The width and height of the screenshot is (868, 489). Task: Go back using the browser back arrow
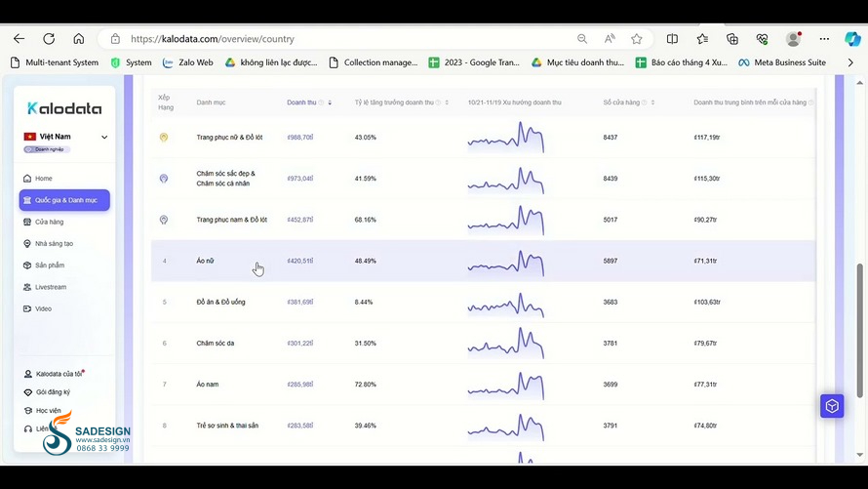[x=20, y=39]
